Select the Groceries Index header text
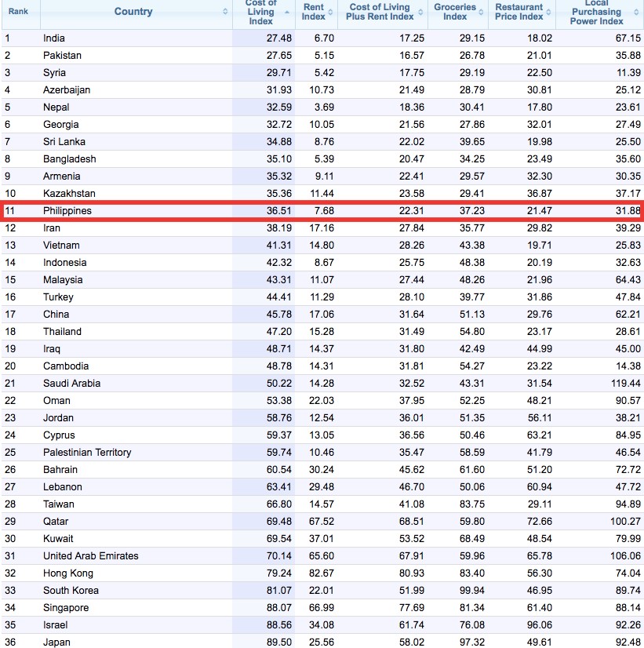The height and width of the screenshot is (648, 644). pos(455,12)
